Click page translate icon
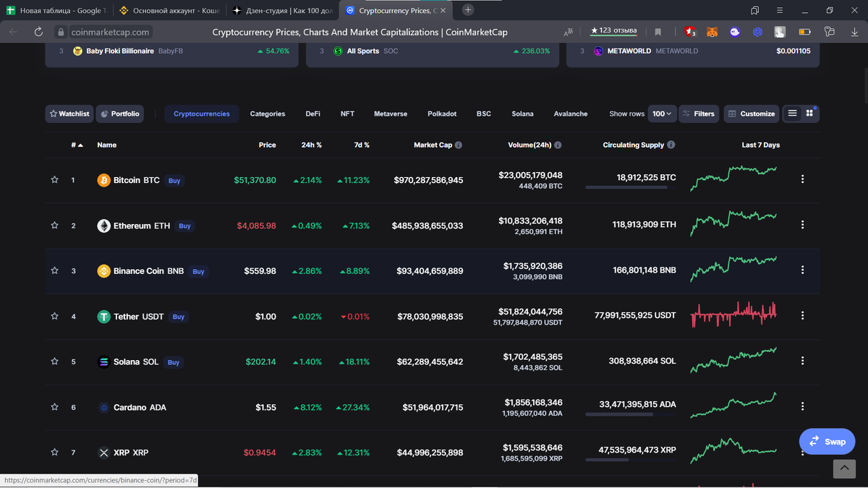The height and width of the screenshot is (488, 868). click(x=568, y=32)
